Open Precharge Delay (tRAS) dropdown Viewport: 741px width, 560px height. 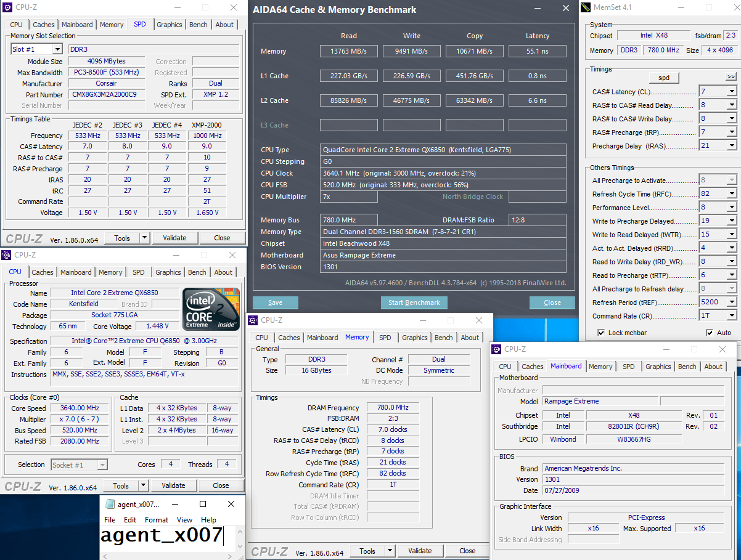pos(732,146)
